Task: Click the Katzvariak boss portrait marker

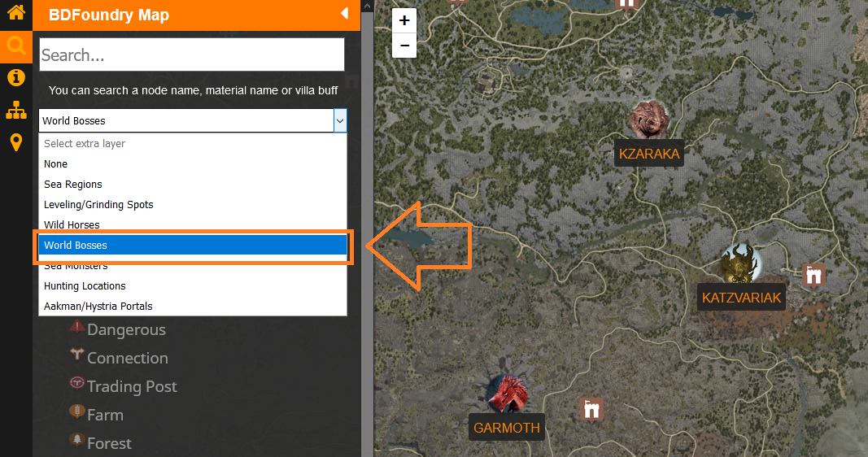Action: coord(740,263)
